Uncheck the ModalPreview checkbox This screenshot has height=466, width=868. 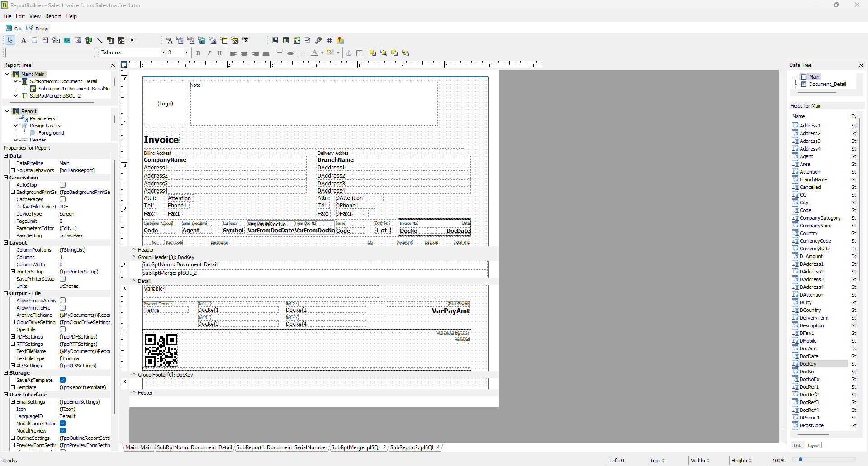point(63,431)
